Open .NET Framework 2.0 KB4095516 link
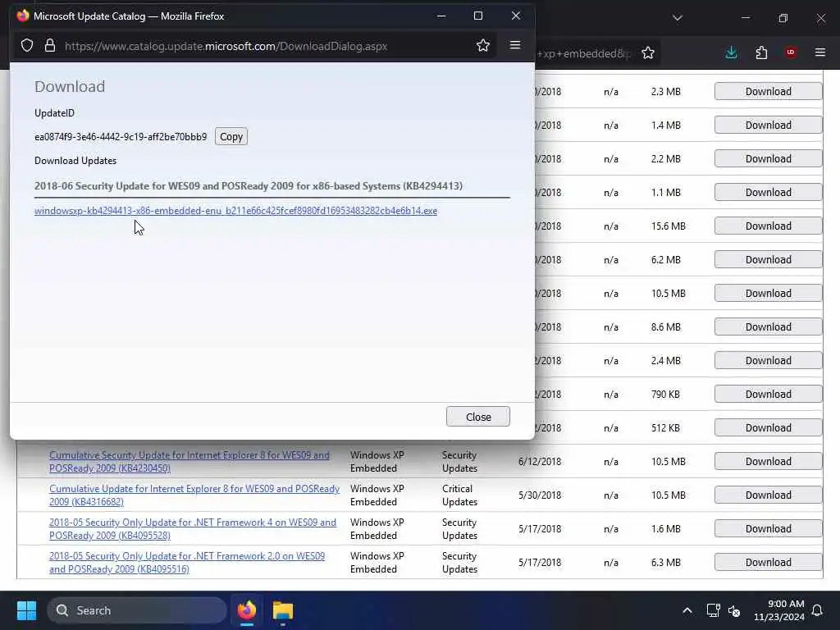This screenshot has height=630, width=840. tap(187, 563)
